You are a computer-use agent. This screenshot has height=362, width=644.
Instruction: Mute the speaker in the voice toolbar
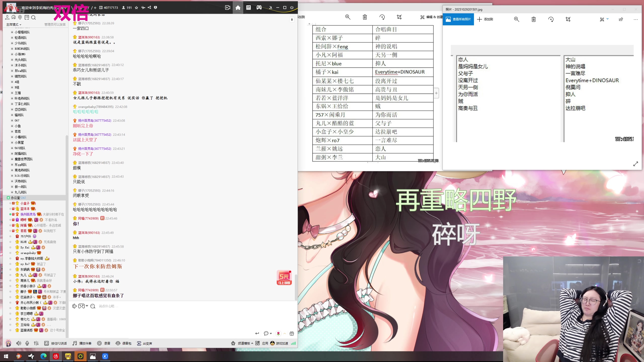tap(19, 343)
